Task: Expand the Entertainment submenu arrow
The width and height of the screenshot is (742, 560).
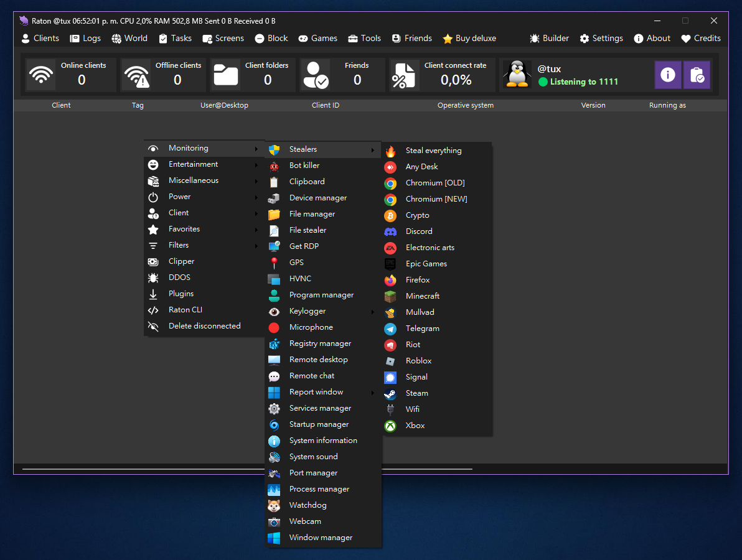Action: pyautogui.click(x=256, y=165)
